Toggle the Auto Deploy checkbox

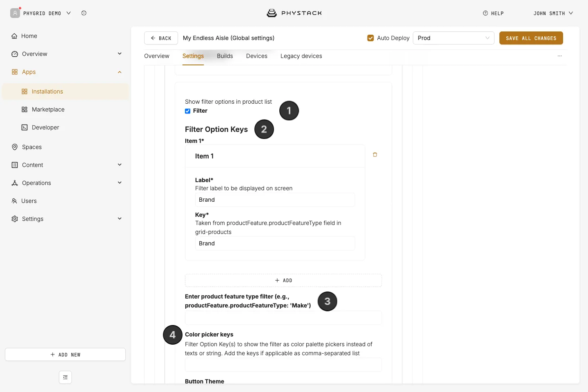371,38
